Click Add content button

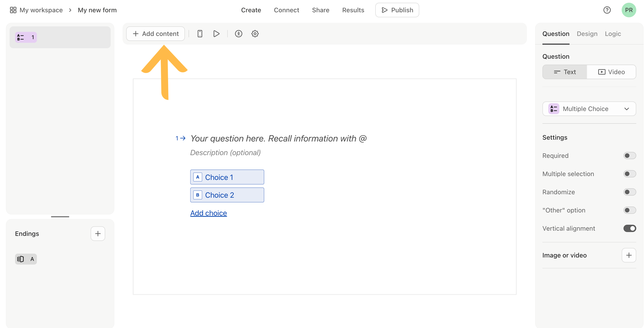coord(155,34)
